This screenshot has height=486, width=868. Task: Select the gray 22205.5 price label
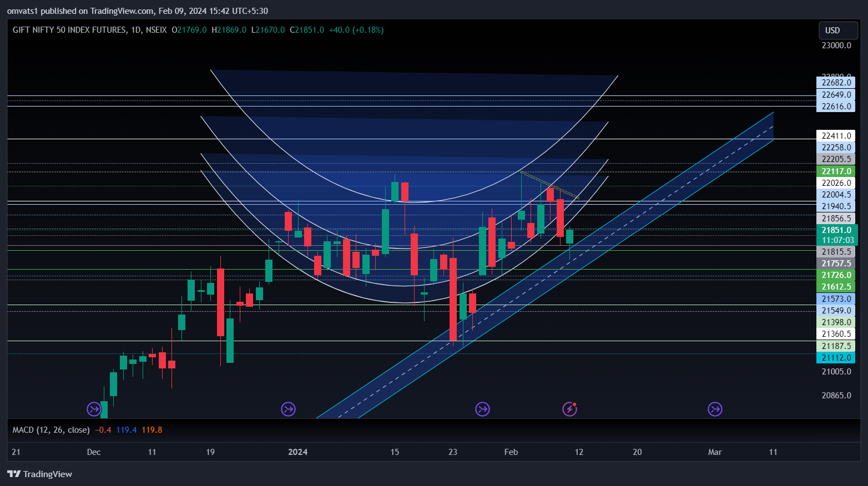[x=836, y=159]
